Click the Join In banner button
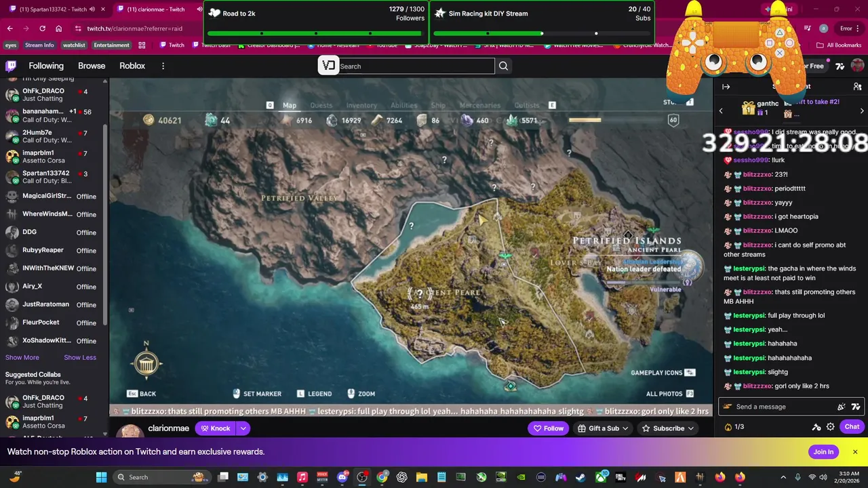868x488 pixels. coord(823,452)
